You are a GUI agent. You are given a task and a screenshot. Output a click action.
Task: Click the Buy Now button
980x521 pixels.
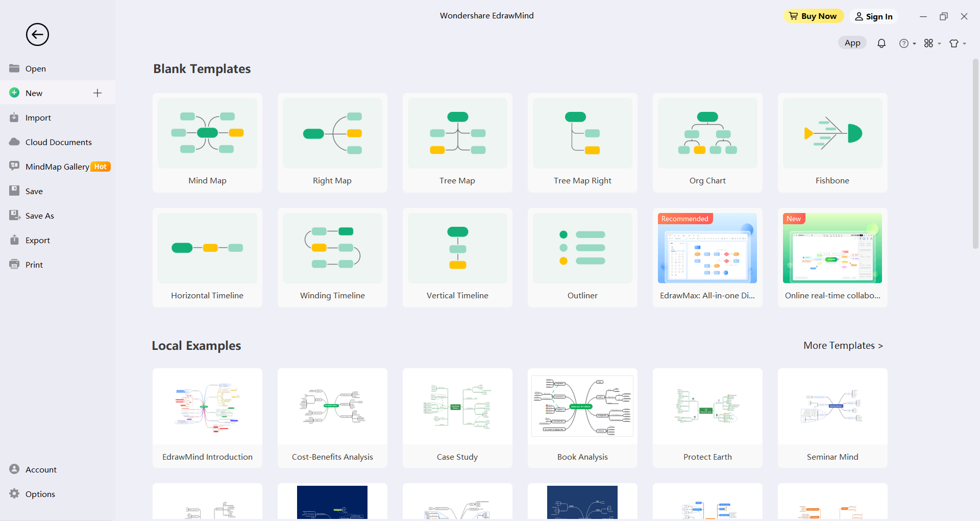814,16
